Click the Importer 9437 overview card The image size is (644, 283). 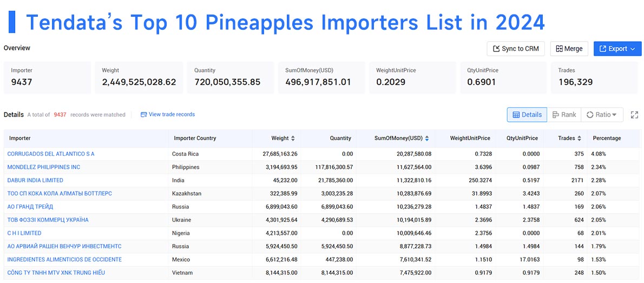pos(47,77)
